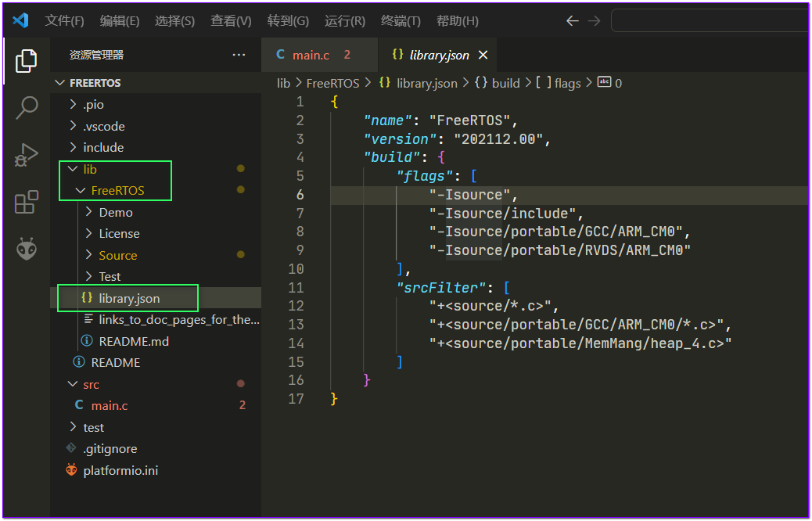Click JSON braces icon in library.json tab

point(397,55)
